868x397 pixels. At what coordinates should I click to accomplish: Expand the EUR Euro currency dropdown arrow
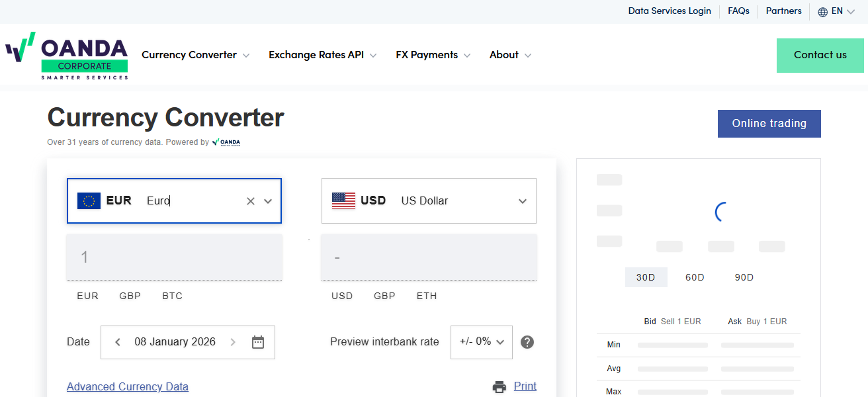[x=268, y=201]
